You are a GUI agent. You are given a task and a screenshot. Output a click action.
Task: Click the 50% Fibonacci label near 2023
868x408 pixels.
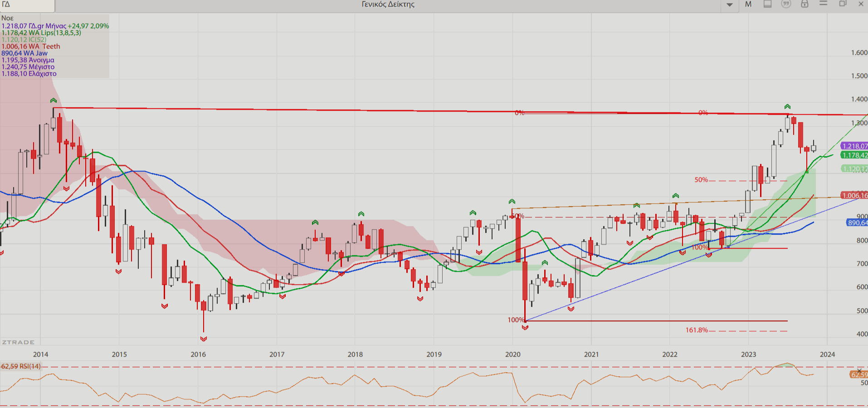coord(701,180)
